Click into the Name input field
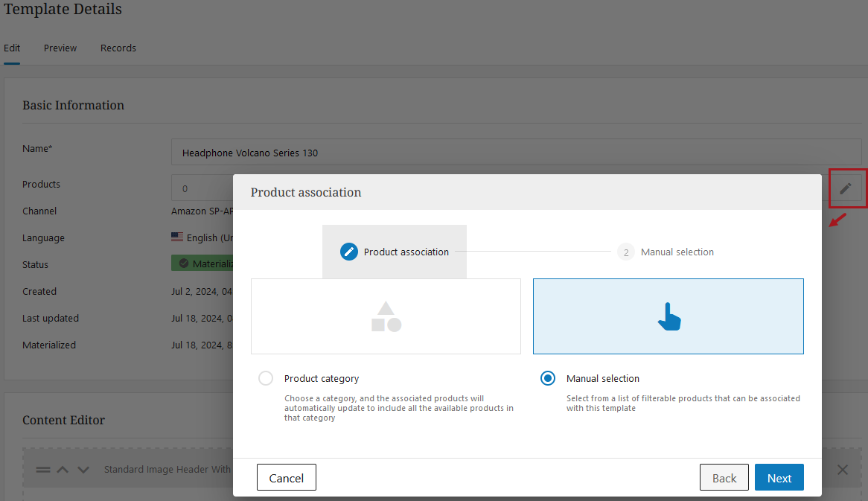This screenshot has height=501, width=868. (516, 153)
